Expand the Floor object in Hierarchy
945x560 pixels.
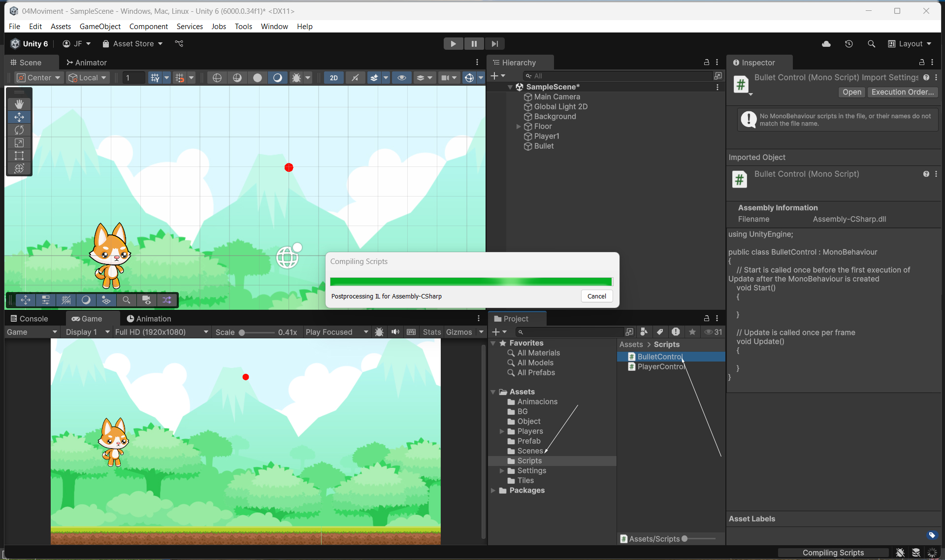click(518, 127)
